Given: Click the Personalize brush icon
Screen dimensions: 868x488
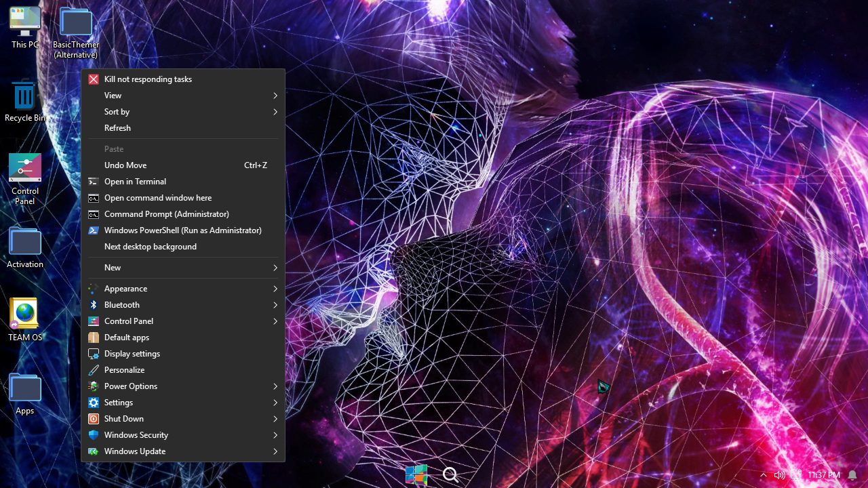Looking at the screenshot, I should 94,370.
